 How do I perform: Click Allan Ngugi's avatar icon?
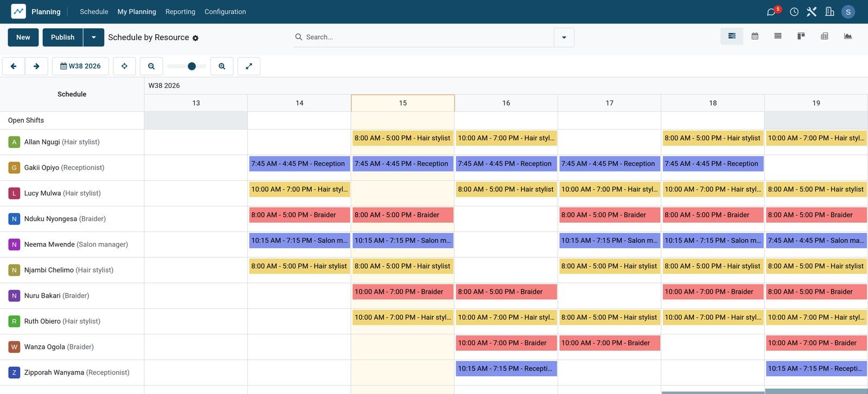(14, 142)
